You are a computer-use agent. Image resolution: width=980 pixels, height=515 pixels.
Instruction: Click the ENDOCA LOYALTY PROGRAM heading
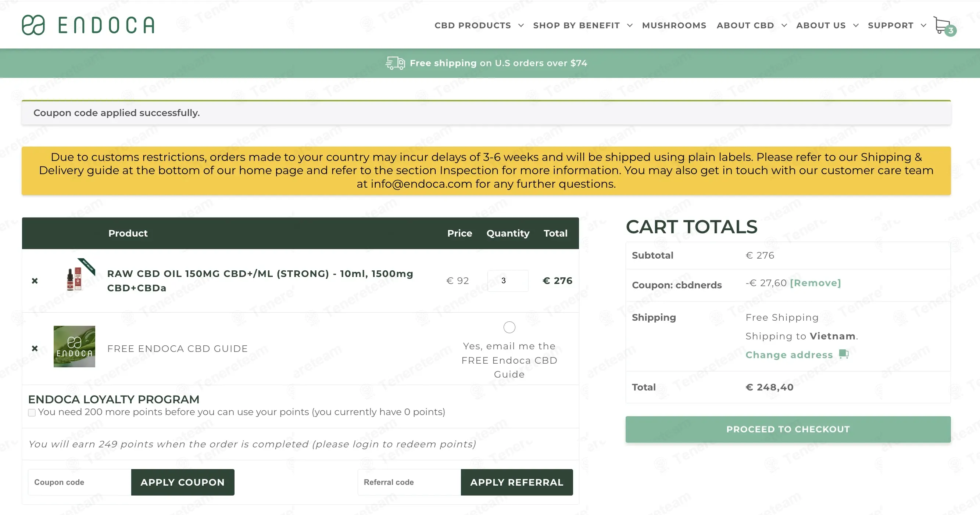[113, 399]
